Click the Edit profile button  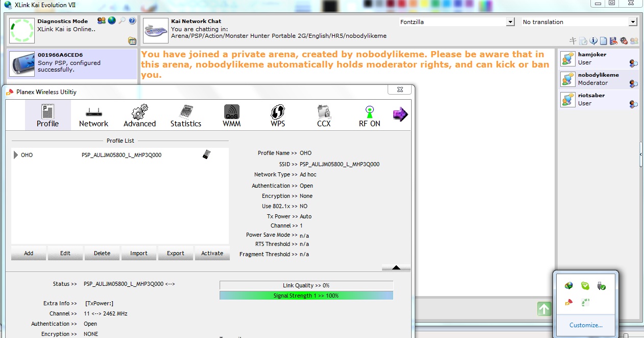coord(65,253)
